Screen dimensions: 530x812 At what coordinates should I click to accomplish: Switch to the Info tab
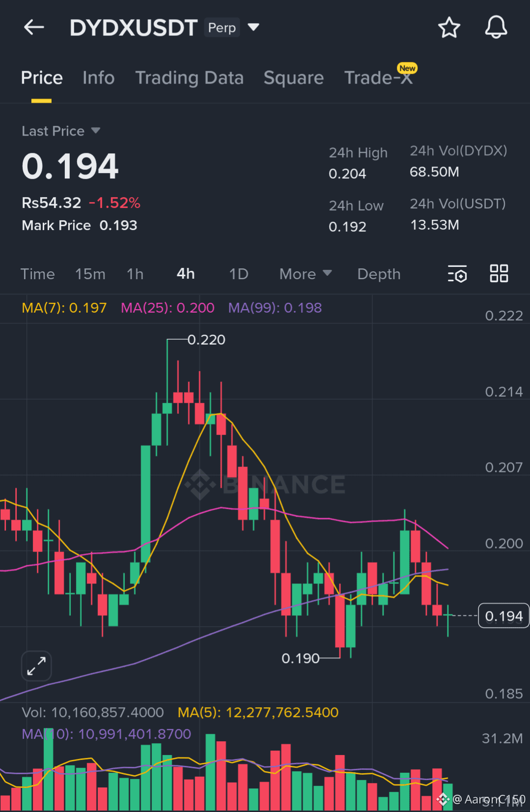pyautogui.click(x=99, y=78)
